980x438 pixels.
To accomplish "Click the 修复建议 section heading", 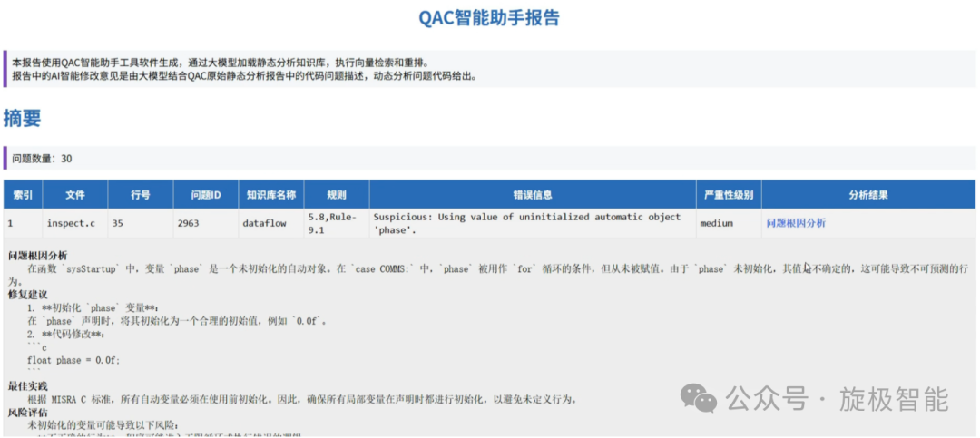I will click(27, 295).
